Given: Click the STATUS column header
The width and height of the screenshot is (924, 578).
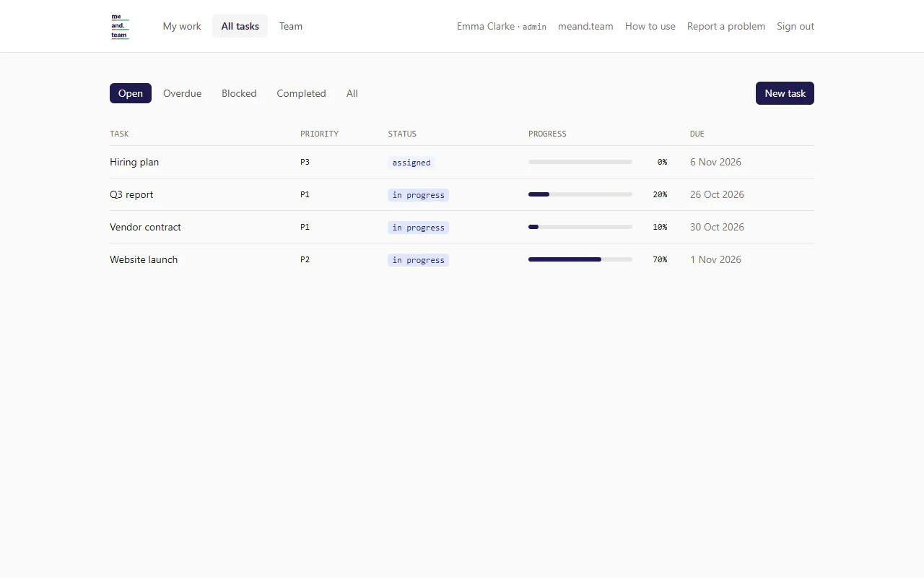Looking at the screenshot, I should click(402, 134).
